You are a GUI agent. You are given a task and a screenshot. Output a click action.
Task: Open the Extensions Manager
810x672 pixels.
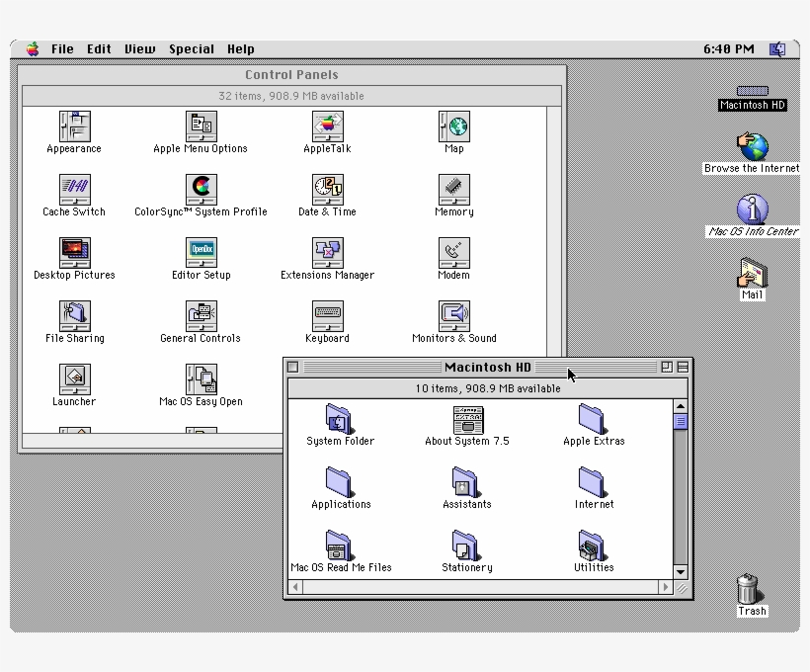coord(326,253)
